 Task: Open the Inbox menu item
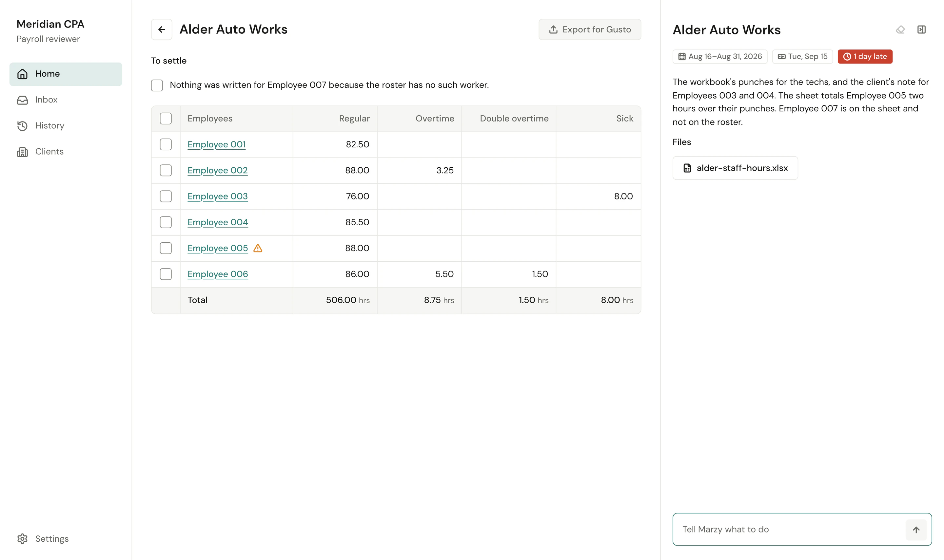[66, 100]
